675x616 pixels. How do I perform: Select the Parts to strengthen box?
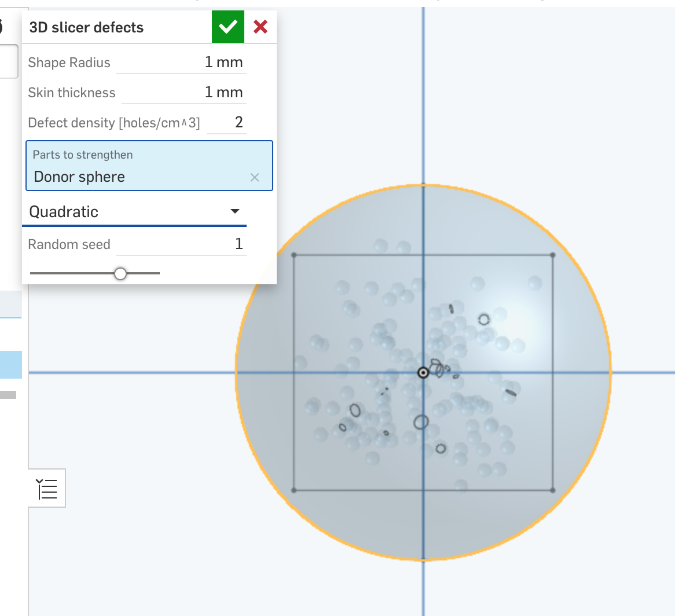coord(149,166)
